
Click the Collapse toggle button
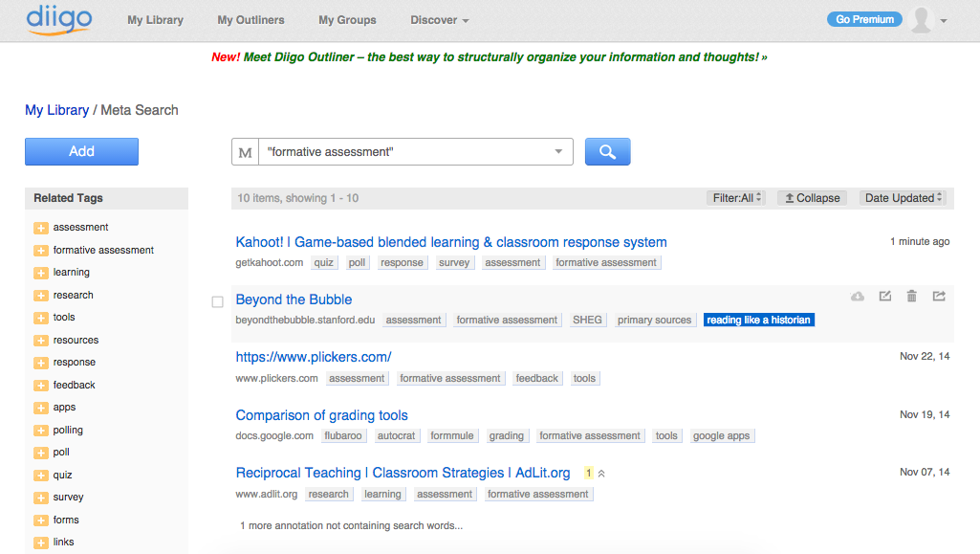point(812,198)
